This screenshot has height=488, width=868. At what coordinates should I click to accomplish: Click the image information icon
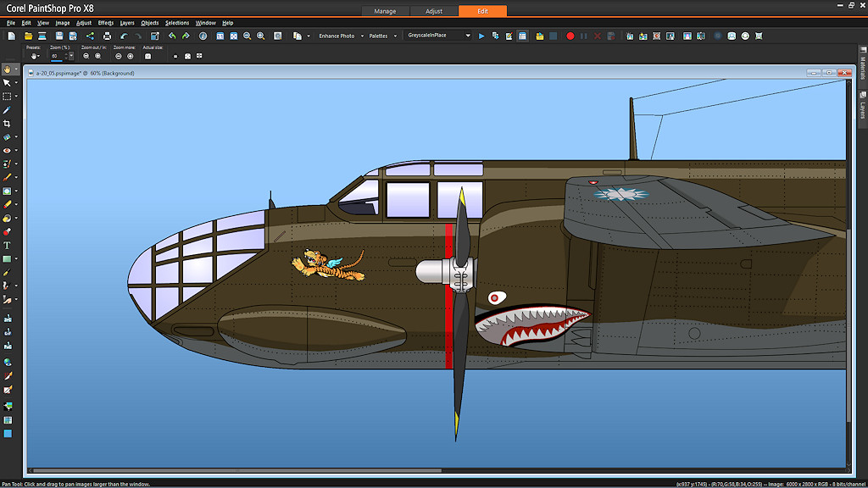pos(203,36)
